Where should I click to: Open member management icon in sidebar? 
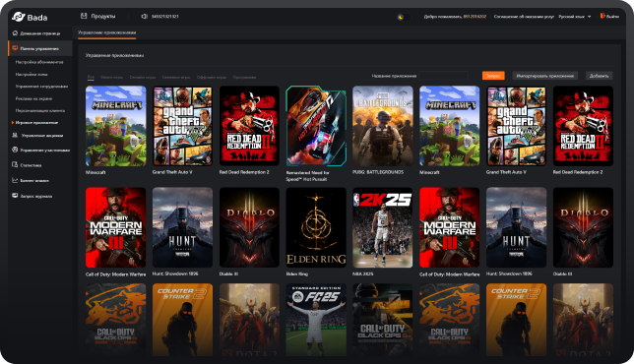(x=15, y=150)
